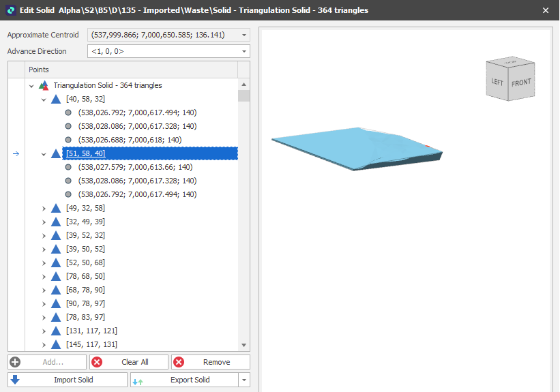Click the Clear All button
560x392 pixels.
pyautogui.click(x=129, y=362)
